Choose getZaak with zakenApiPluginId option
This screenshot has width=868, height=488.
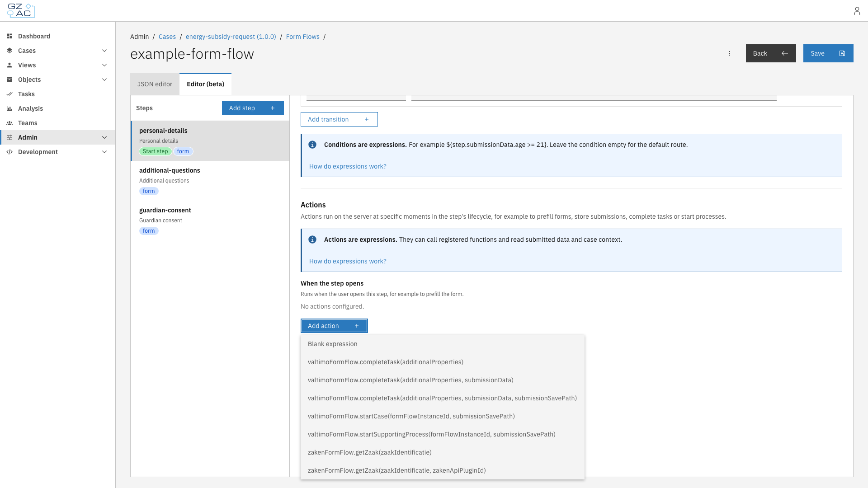pos(443,470)
